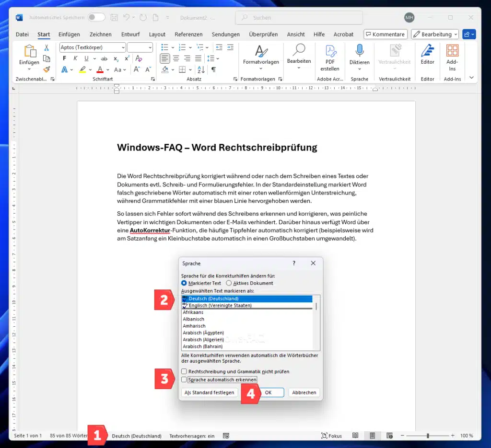Viewport: 491px width, 448px height.
Task: Decrease the paragraph indent
Action: (219, 47)
